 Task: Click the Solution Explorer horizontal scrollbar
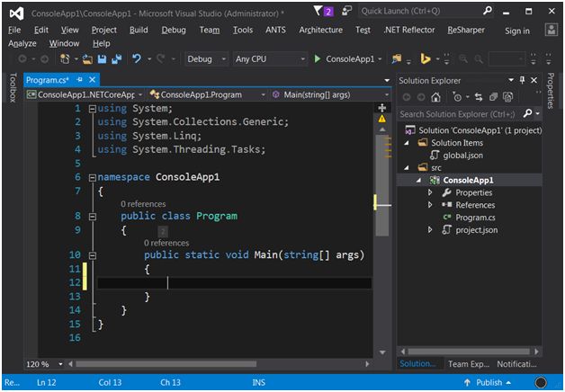469,352
